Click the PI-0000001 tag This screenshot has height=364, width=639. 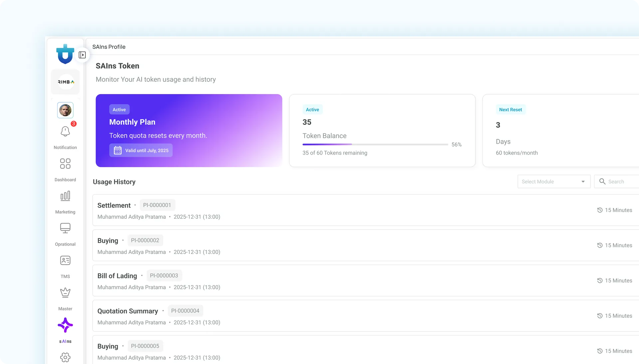pyautogui.click(x=157, y=205)
